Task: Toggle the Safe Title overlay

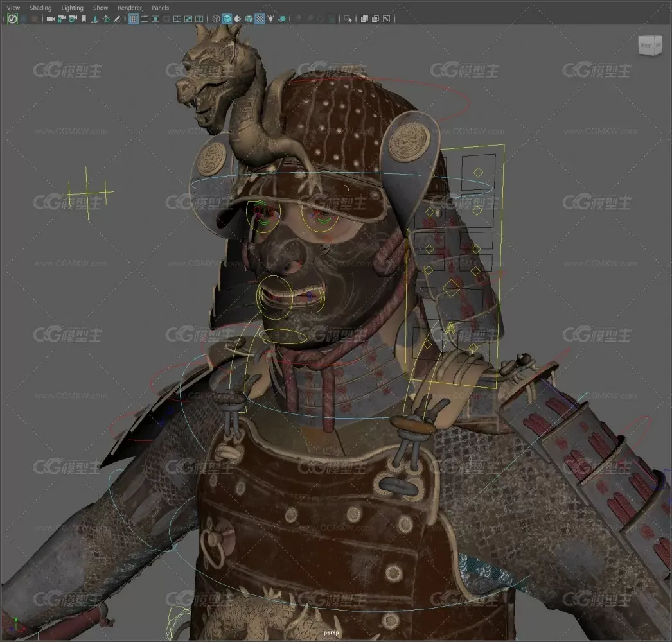Action: (x=199, y=19)
